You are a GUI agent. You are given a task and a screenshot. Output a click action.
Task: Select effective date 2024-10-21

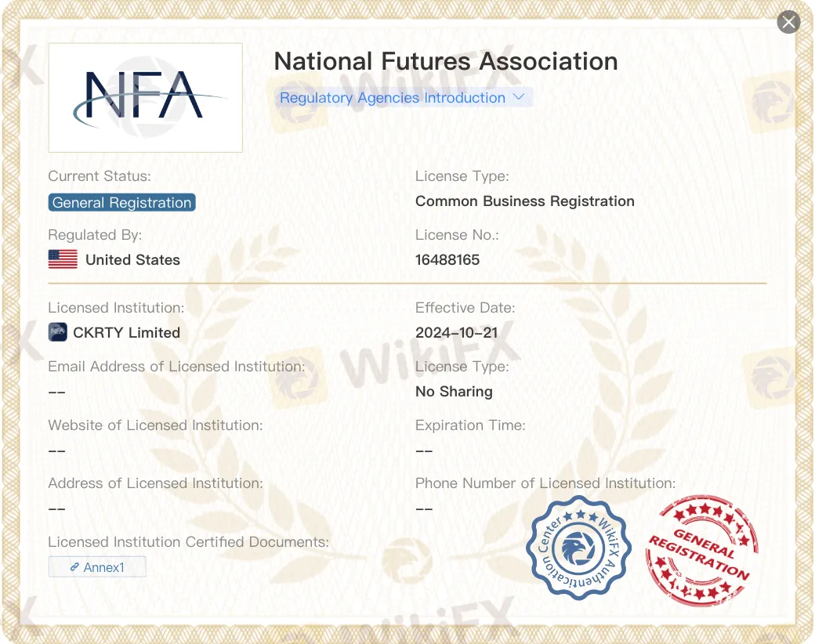coord(456,333)
